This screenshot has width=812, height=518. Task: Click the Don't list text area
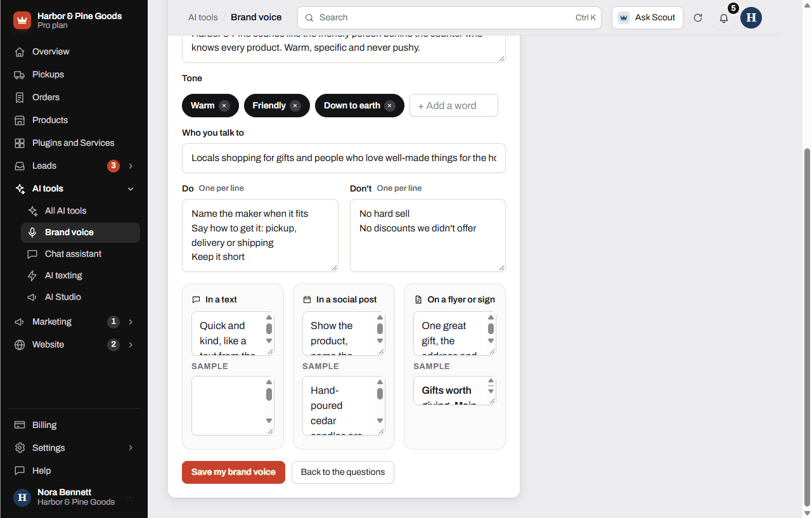[428, 235]
